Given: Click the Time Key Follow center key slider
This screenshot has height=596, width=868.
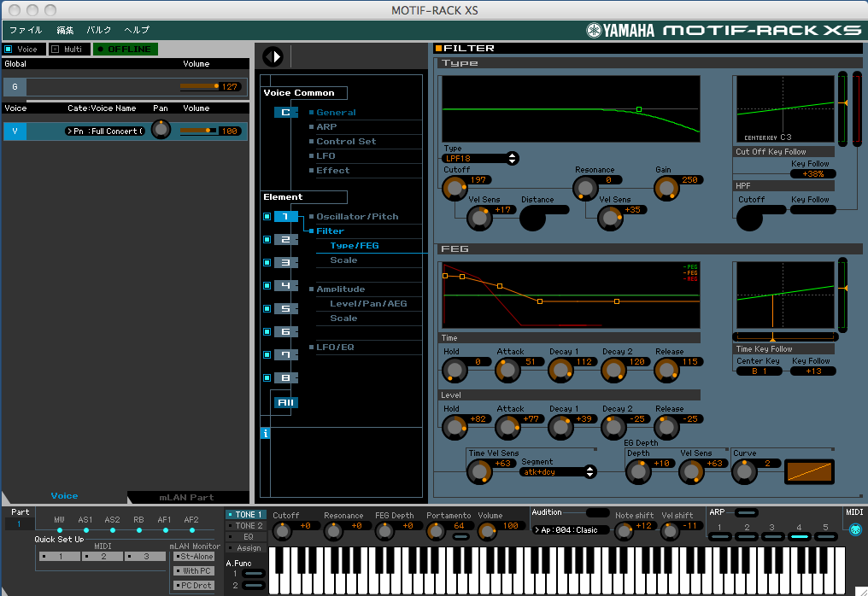Looking at the screenshot, I should coord(785,337).
